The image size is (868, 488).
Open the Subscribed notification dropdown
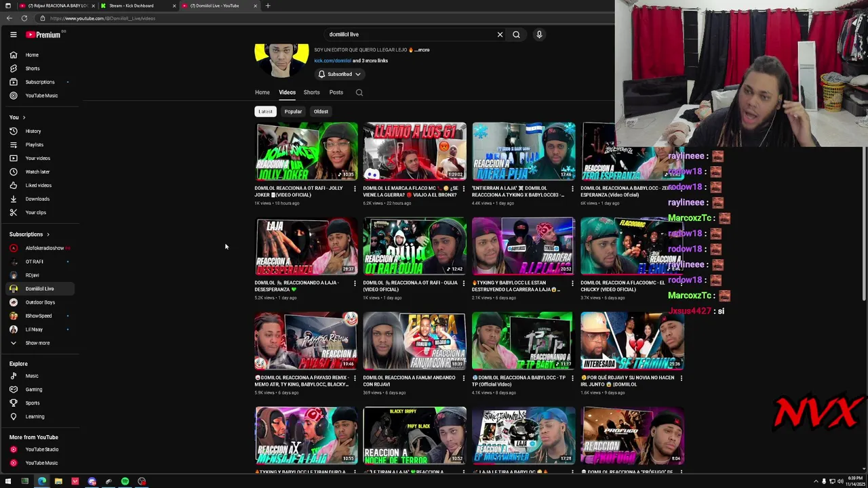340,75
